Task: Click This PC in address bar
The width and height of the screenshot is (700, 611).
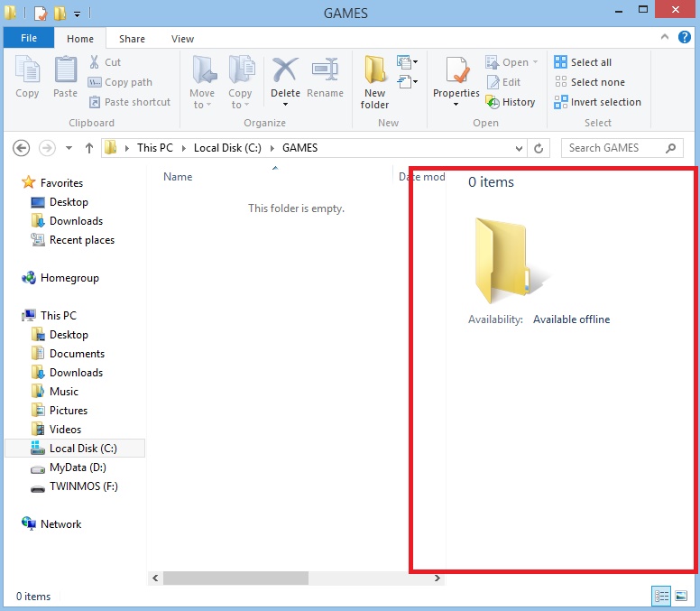Action: point(154,148)
